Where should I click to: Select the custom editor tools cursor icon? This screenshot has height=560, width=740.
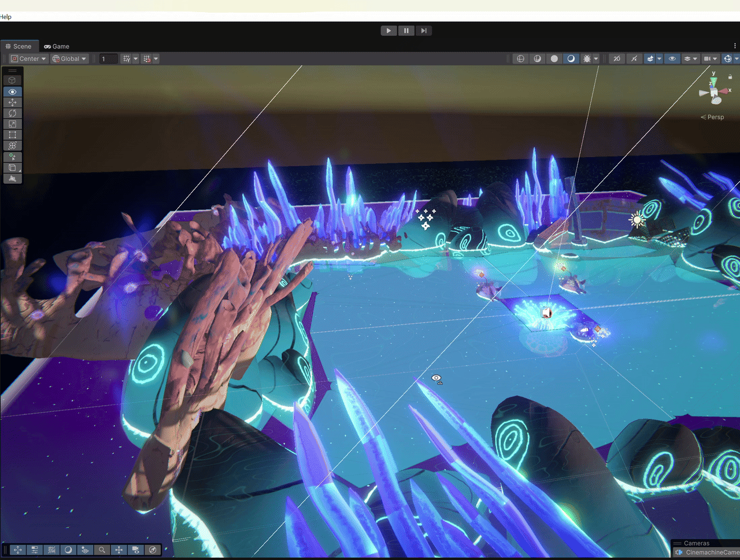[x=12, y=157]
